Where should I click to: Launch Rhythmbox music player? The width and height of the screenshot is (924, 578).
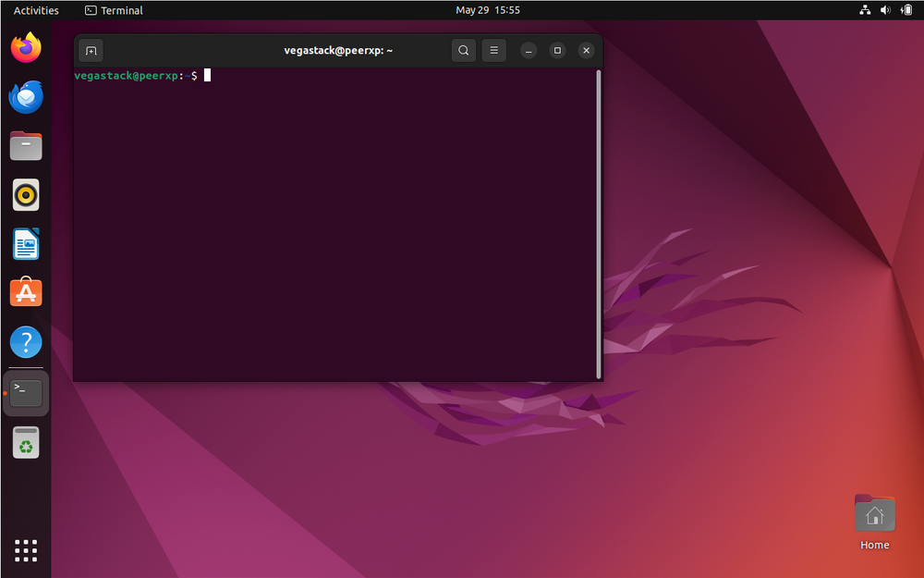26,195
